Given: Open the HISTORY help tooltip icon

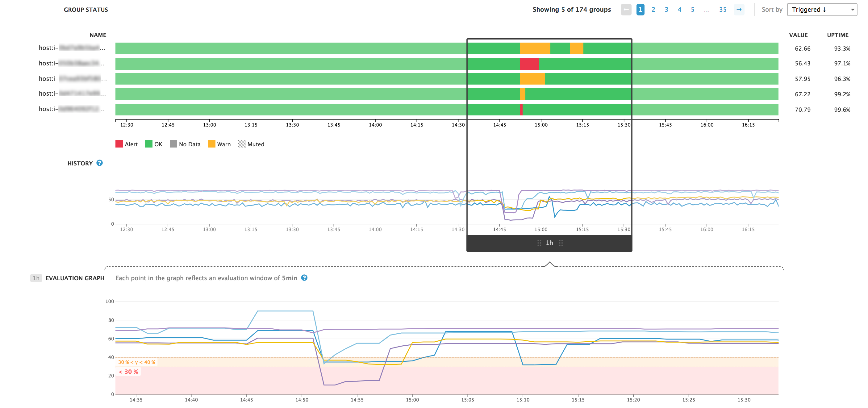Looking at the screenshot, I should click(99, 163).
